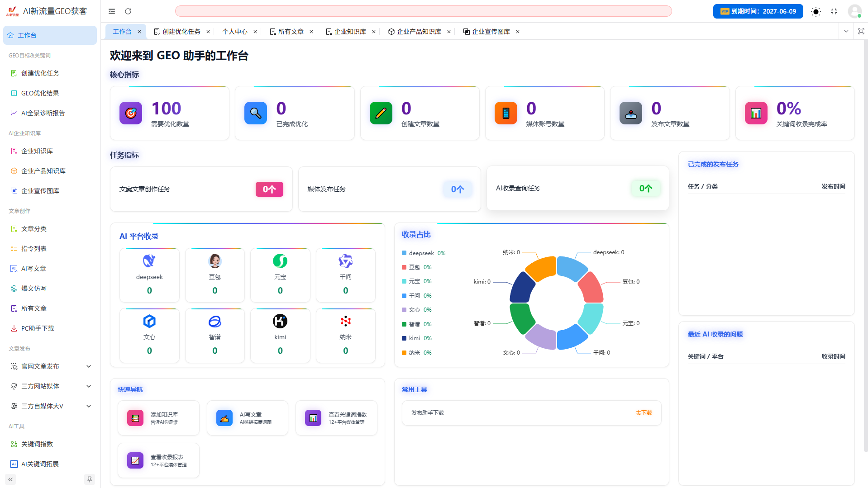Click the 已完成优化 magnifier icon

256,113
